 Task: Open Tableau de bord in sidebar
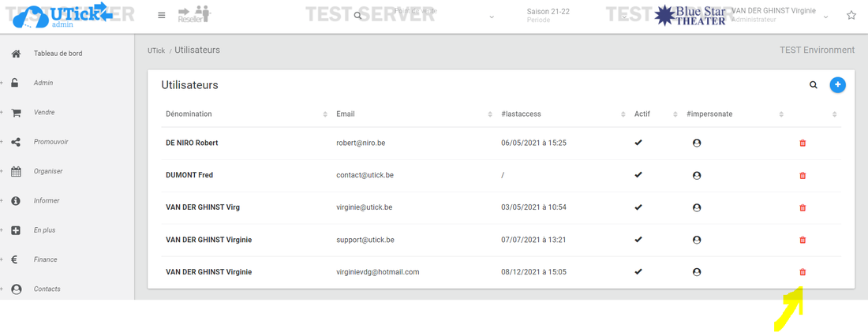point(58,54)
